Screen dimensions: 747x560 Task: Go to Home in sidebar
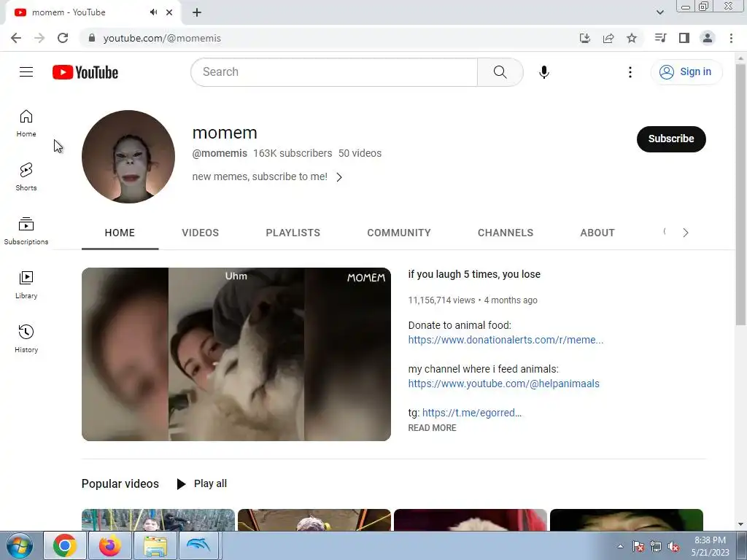26,124
